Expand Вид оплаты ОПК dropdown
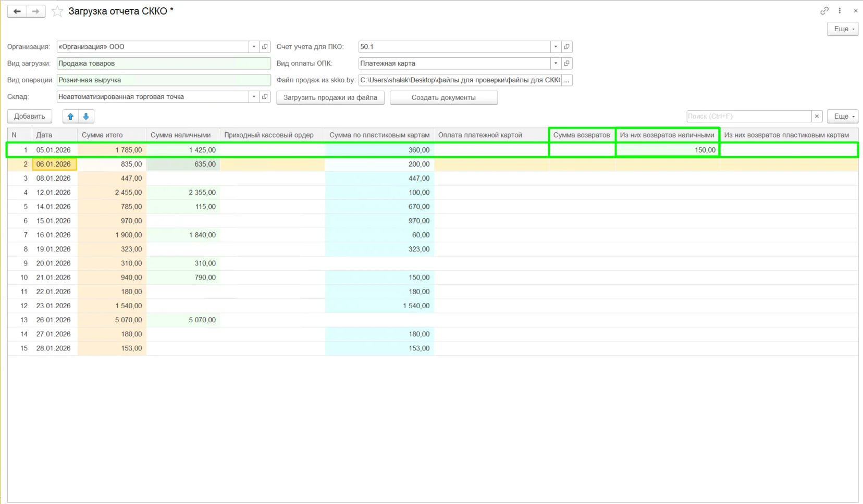The height and width of the screenshot is (504, 863). [556, 64]
